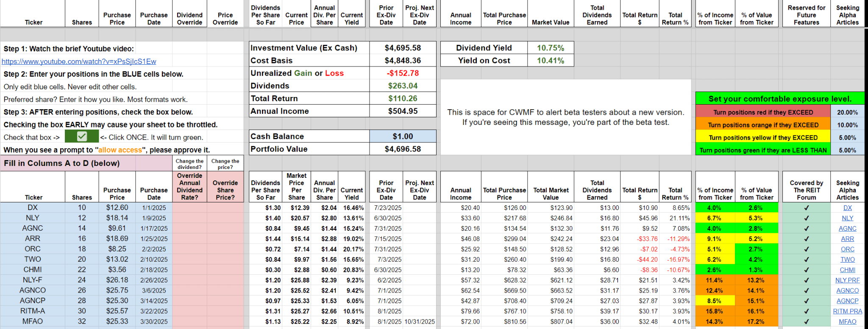Viewport: 868px width, 329px height.
Task: Select the orange exposure threshold 10.00% cell
Action: pos(847,125)
